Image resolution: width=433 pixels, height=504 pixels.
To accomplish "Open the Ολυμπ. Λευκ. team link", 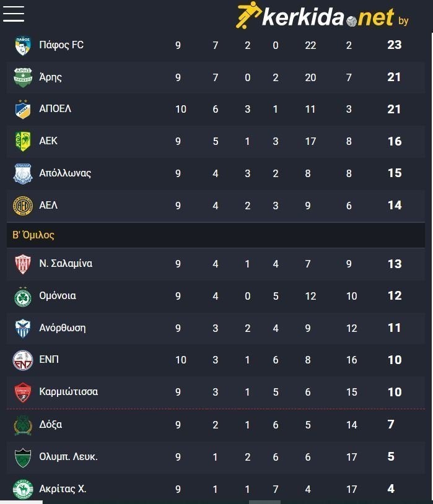I will point(69,457).
